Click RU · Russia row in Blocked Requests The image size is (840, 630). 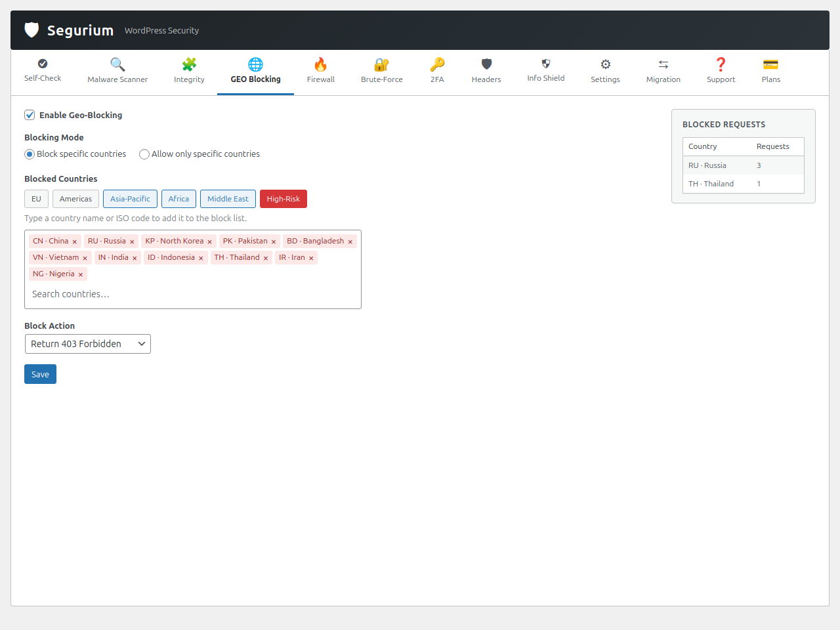coord(744,165)
